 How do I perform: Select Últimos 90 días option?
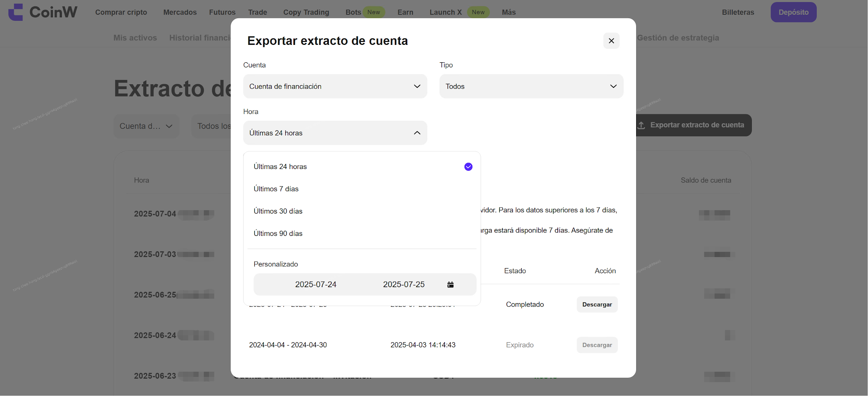click(362, 233)
